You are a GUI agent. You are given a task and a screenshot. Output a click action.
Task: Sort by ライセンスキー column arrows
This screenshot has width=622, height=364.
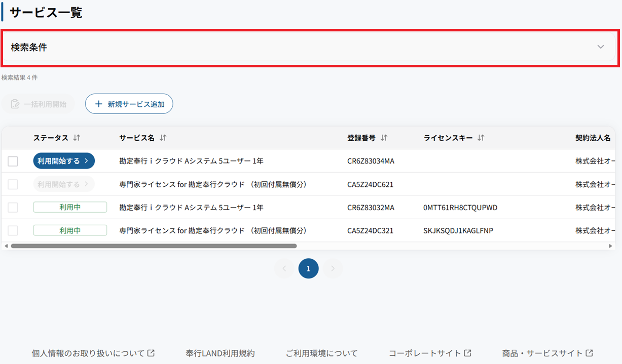[x=481, y=138]
